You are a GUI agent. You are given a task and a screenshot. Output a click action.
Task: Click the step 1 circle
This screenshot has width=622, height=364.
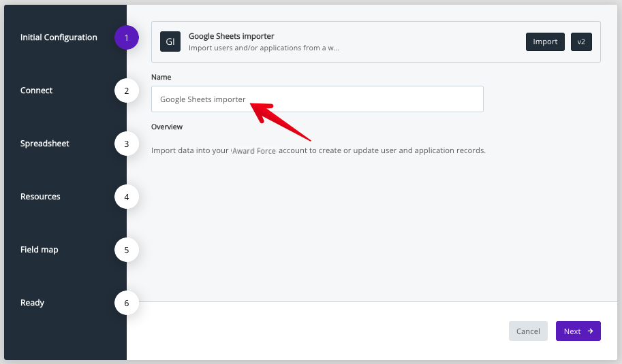127,37
